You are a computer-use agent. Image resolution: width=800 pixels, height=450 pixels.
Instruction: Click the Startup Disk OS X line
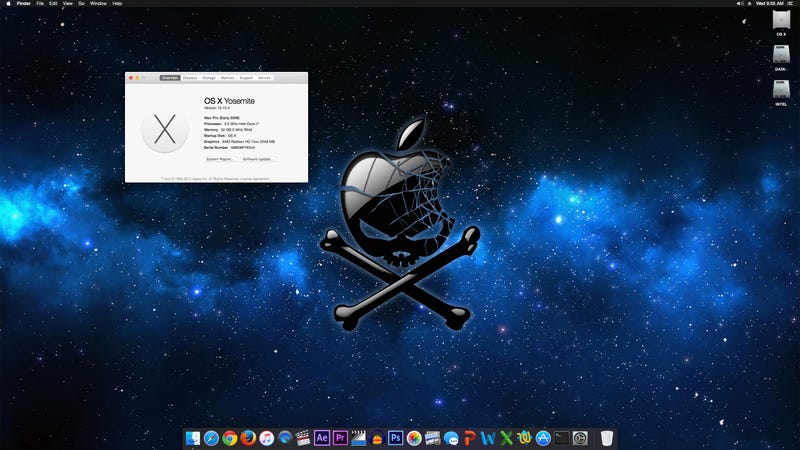click(x=220, y=136)
